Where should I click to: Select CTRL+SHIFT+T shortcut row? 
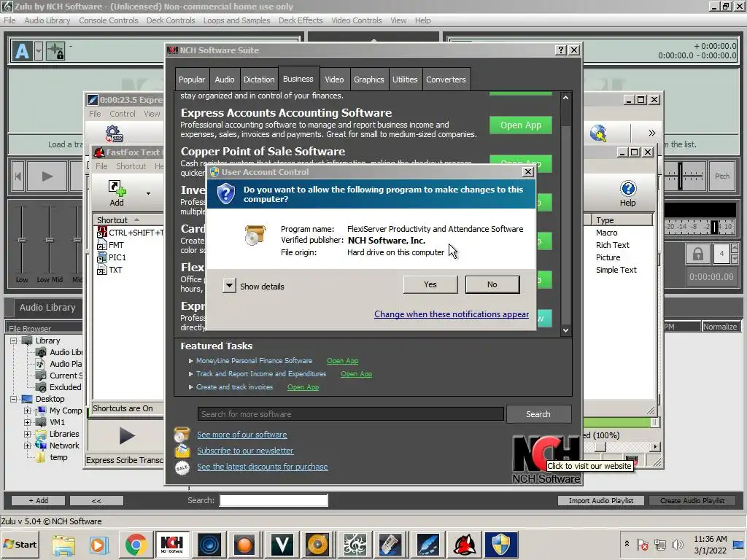coord(130,233)
